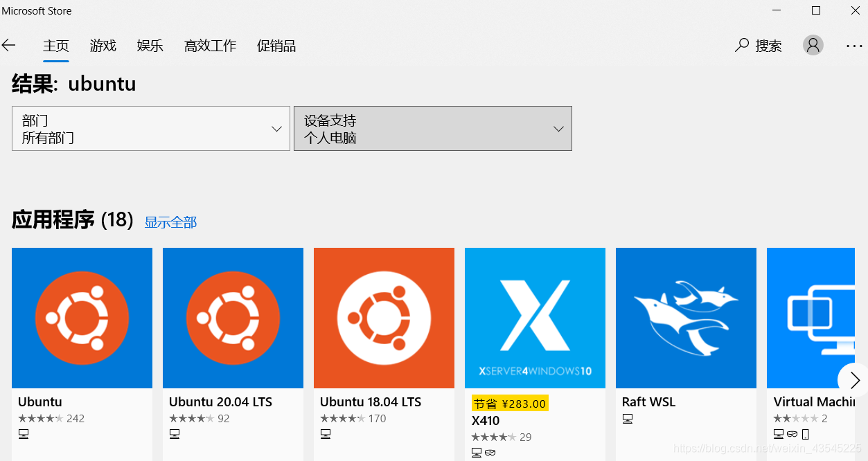This screenshot has height=461, width=868.
Task: Switch to the 高效工作 tab
Action: tap(211, 46)
